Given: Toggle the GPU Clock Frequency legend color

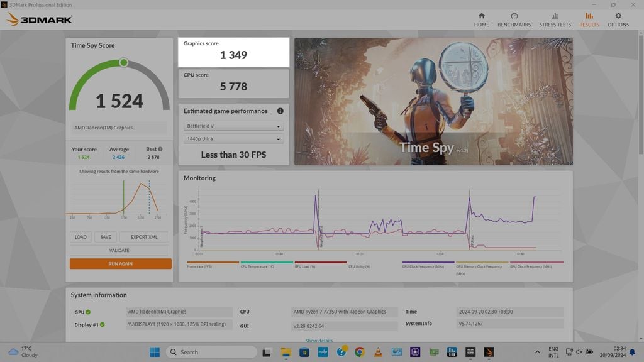Looking at the screenshot, I should (536, 262).
